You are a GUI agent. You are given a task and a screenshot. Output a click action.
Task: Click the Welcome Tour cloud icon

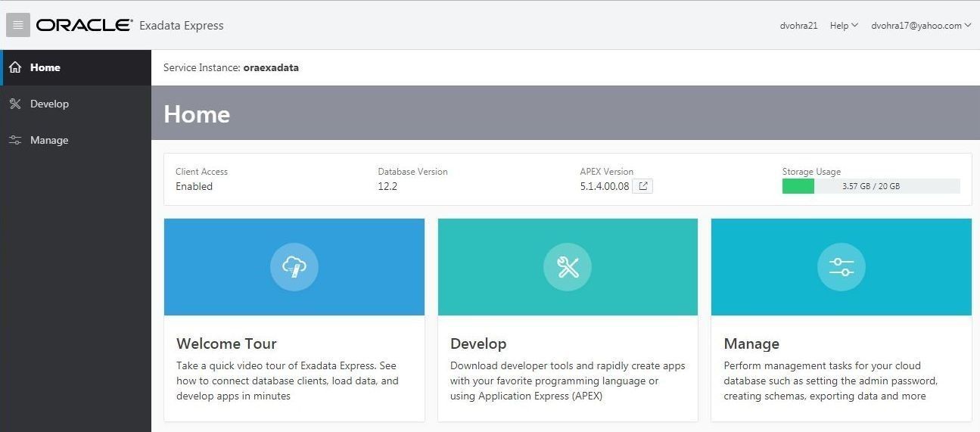point(294,267)
